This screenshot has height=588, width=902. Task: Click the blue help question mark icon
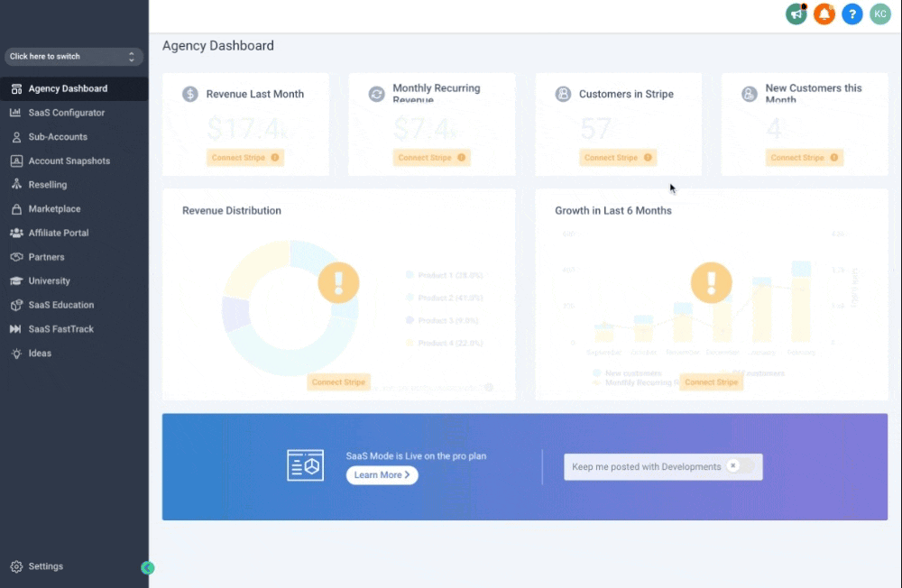tap(851, 14)
